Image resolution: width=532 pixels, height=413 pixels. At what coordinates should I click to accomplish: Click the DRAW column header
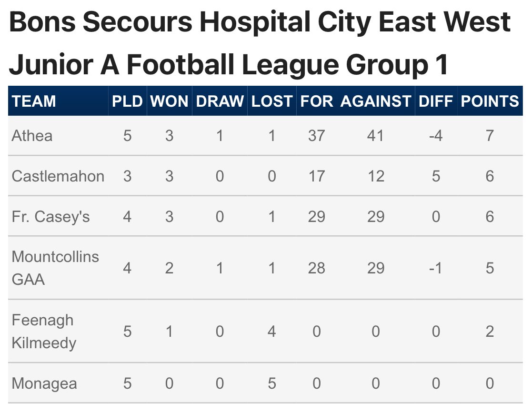(220, 101)
